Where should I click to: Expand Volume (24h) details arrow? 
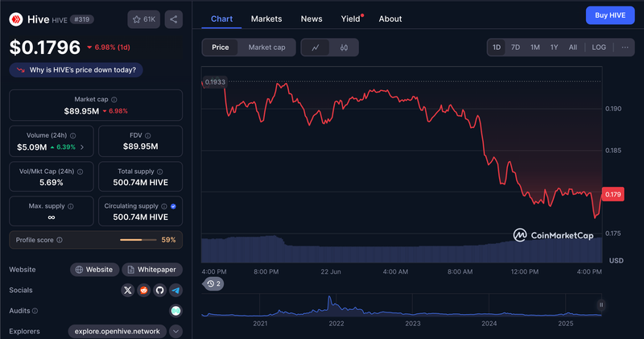tap(82, 147)
